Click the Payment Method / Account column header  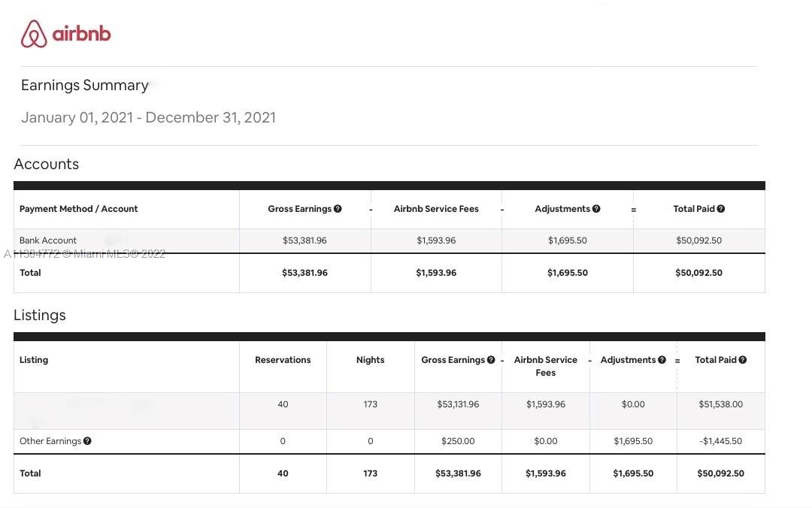pos(79,209)
